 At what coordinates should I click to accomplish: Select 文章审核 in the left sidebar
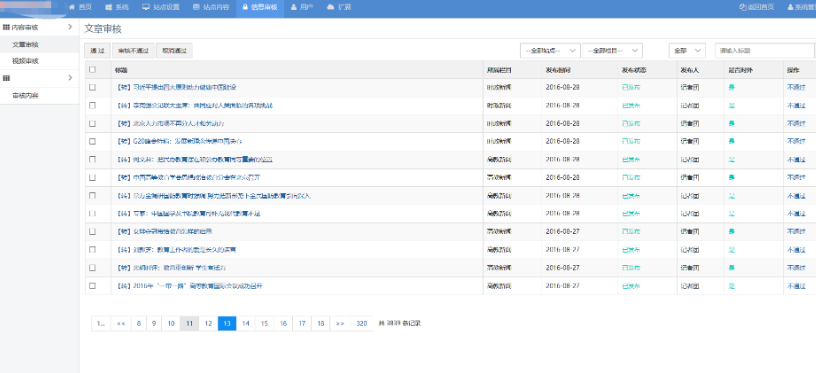point(26,45)
